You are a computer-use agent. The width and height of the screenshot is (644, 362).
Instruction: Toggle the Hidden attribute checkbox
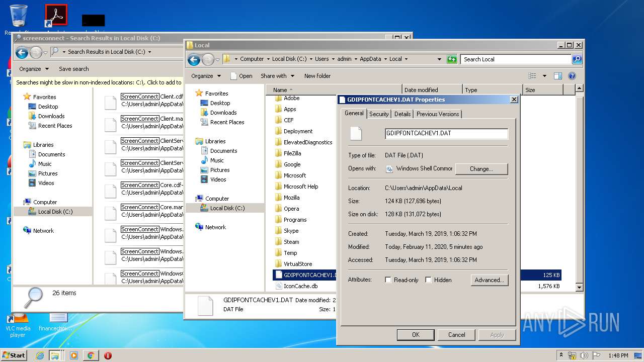pyautogui.click(x=428, y=280)
